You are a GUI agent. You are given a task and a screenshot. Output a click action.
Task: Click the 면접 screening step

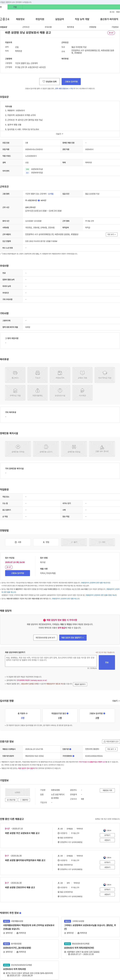(46, 542)
